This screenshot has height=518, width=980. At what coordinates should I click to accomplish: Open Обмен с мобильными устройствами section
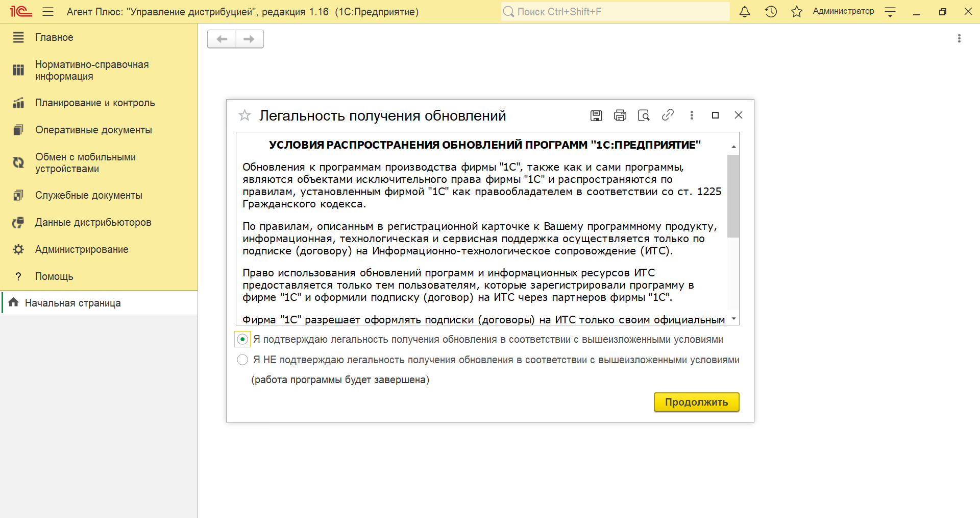coord(99,162)
